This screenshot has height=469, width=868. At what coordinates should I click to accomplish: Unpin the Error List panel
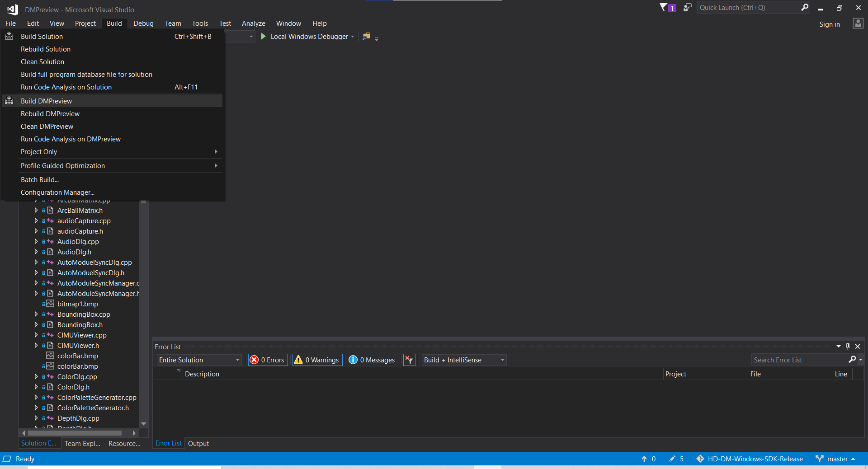pyautogui.click(x=848, y=347)
